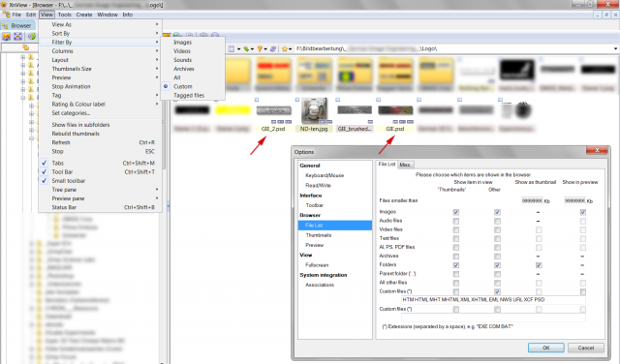The image size is (620, 364).
Task: Uncheck Folders 'Show as thumbnail' checkbox
Action: tap(539, 265)
